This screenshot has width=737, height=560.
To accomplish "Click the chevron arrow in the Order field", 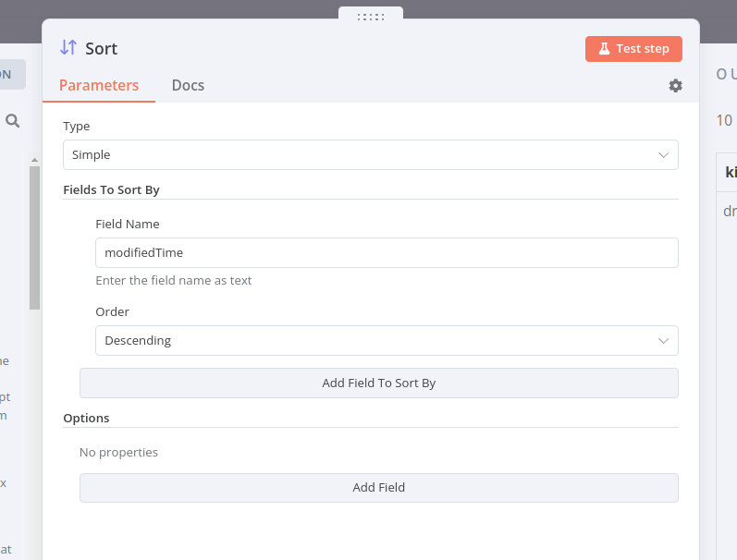I will pos(663,341).
